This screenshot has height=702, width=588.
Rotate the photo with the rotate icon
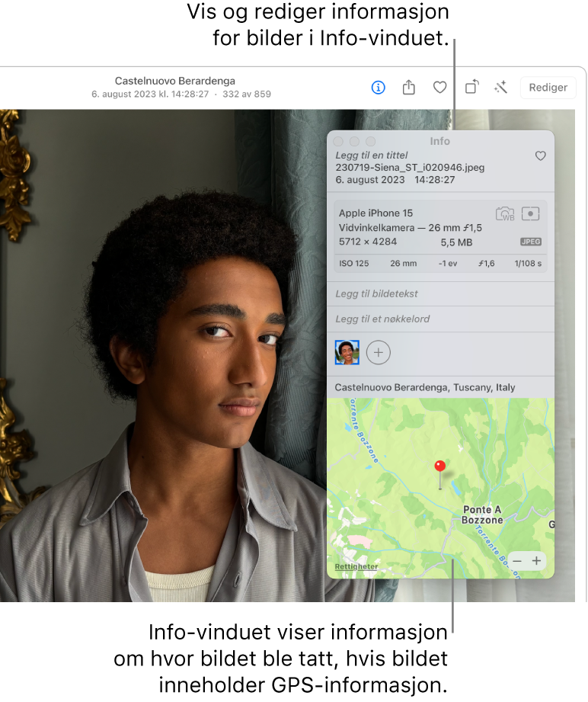[x=471, y=86]
